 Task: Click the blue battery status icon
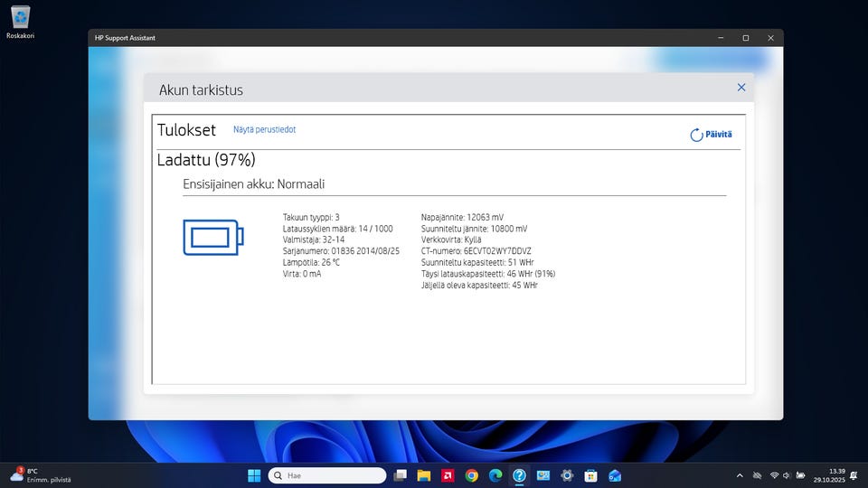tap(213, 237)
